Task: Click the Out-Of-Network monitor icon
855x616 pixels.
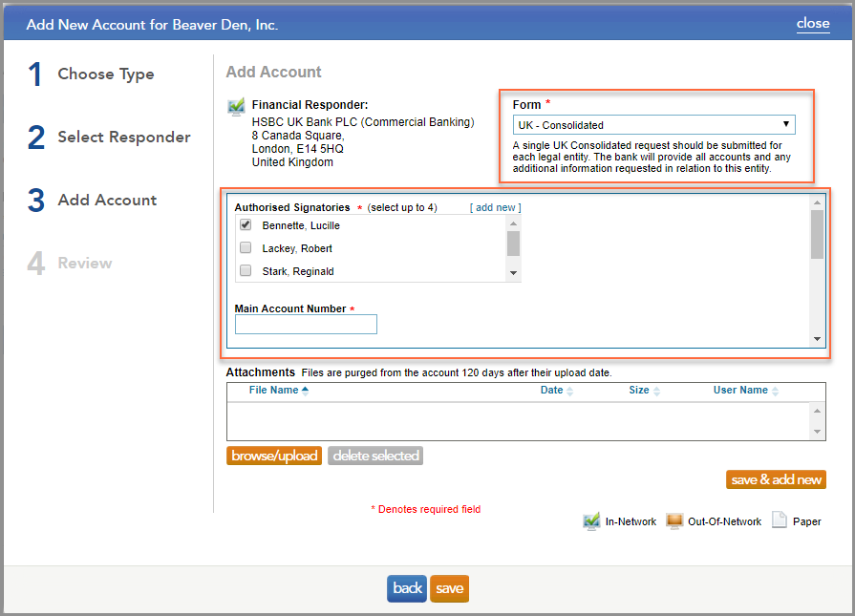Action: [675, 520]
